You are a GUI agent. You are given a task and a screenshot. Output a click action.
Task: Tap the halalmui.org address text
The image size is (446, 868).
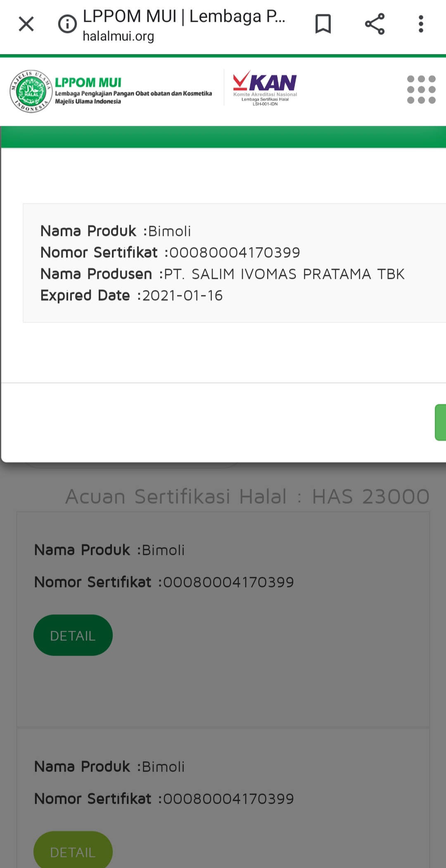(x=119, y=37)
